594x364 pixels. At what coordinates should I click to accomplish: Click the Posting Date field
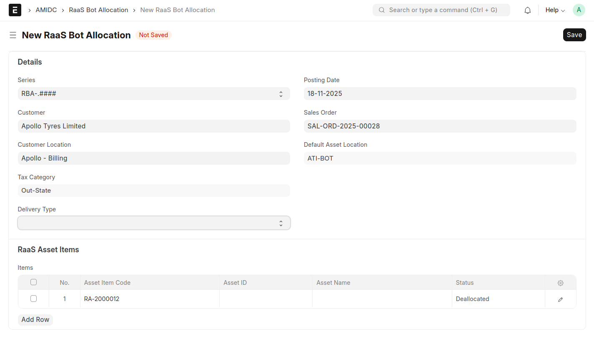[x=440, y=94]
